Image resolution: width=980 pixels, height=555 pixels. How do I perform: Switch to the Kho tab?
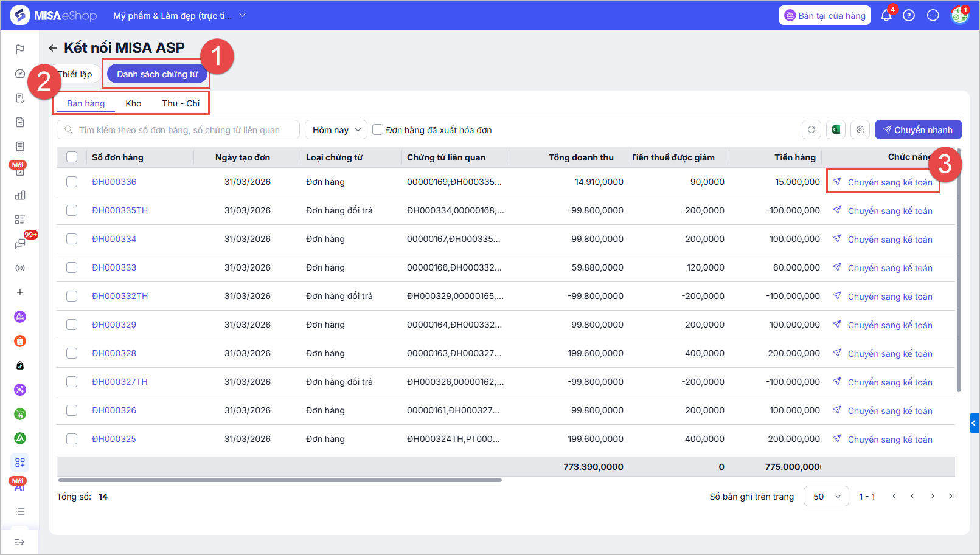click(133, 103)
